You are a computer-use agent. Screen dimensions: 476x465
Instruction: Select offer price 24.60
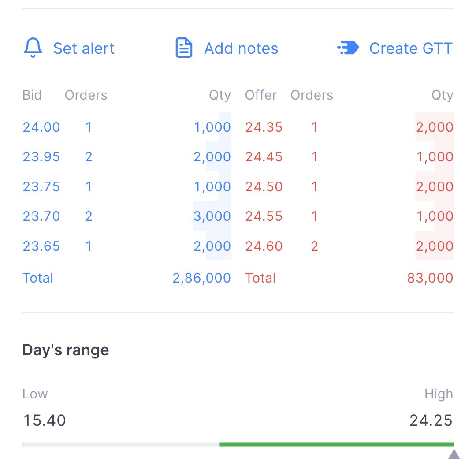click(x=264, y=246)
